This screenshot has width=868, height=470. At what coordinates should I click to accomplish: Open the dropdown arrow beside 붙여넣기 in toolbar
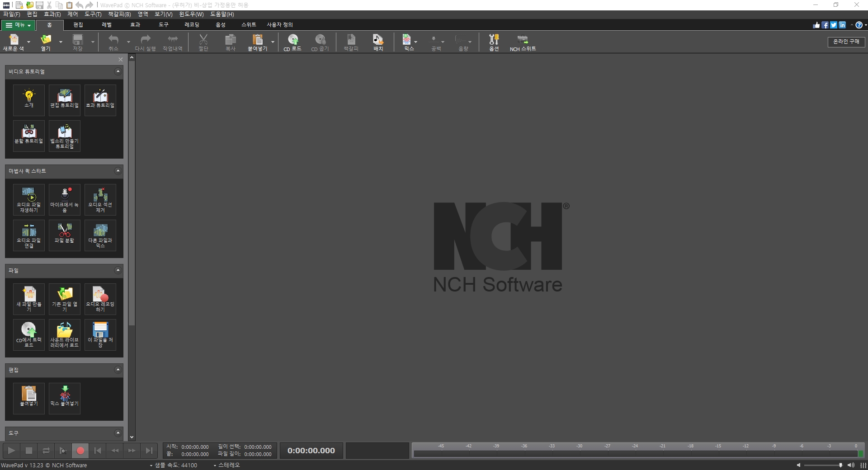[x=273, y=42]
